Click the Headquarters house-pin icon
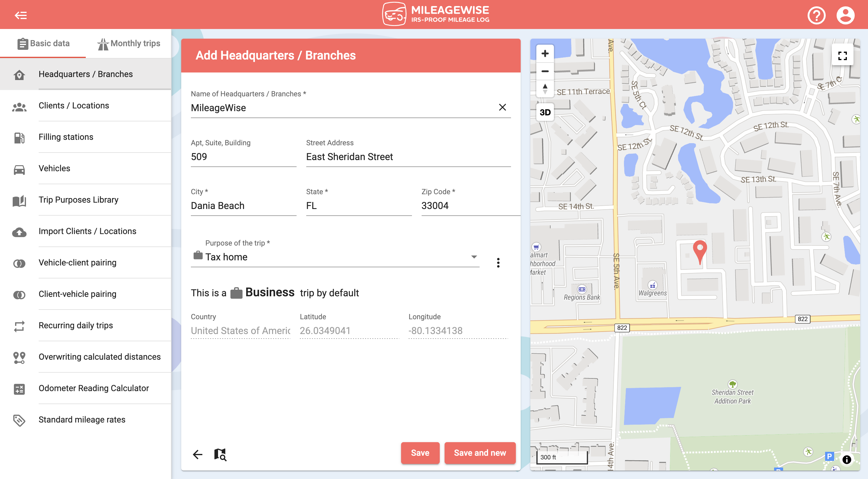Image resolution: width=868 pixels, height=479 pixels. click(19, 75)
